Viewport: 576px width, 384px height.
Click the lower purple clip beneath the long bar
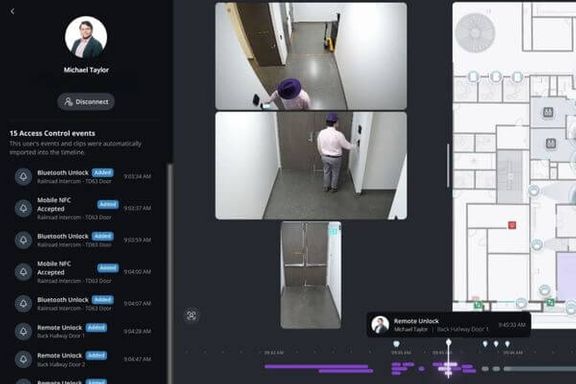[346, 371]
